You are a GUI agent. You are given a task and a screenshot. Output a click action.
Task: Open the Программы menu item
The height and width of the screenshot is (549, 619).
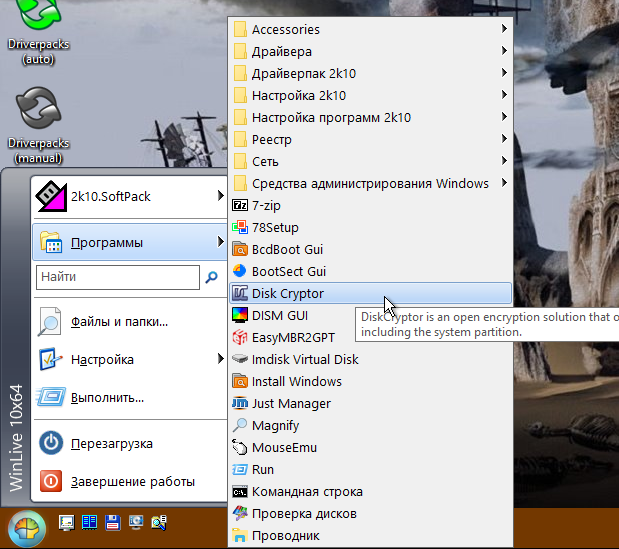[x=130, y=242]
